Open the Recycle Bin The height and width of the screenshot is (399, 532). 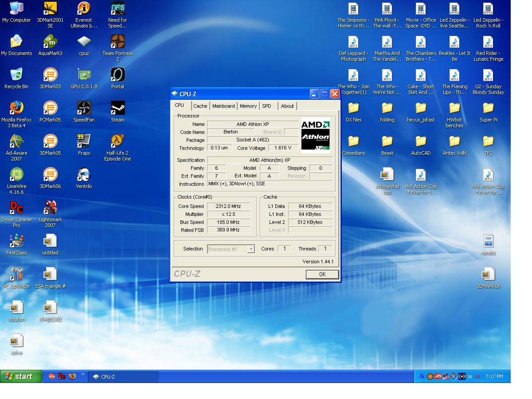click(x=16, y=78)
